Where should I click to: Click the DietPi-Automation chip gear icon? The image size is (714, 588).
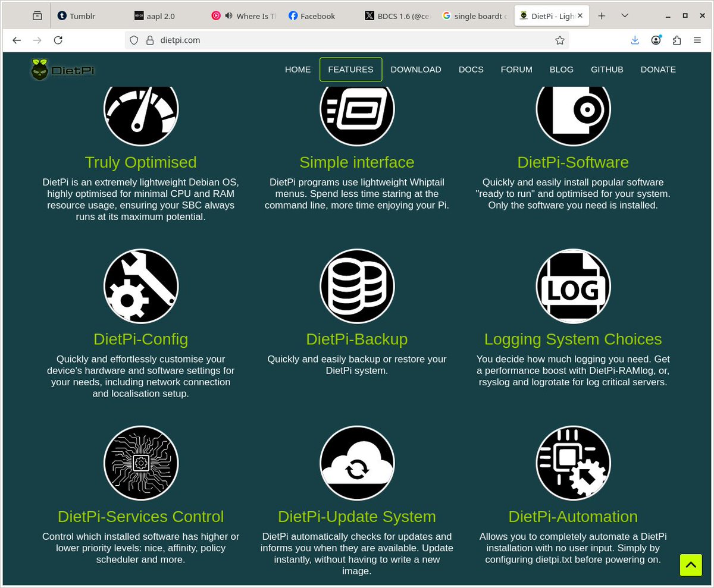pyautogui.click(x=573, y=463)
